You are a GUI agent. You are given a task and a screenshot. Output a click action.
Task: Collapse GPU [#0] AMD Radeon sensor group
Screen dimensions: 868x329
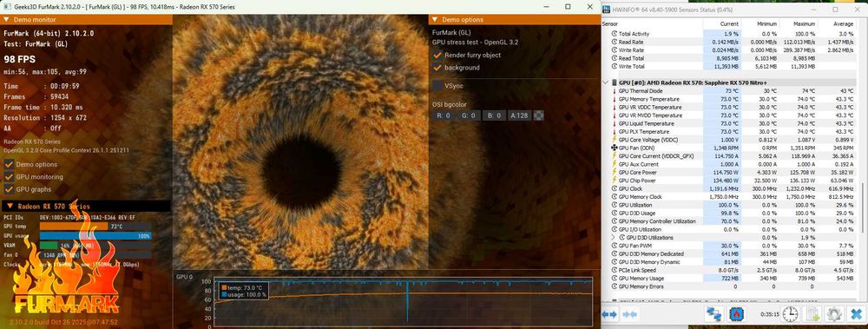(x=606, y=82)
